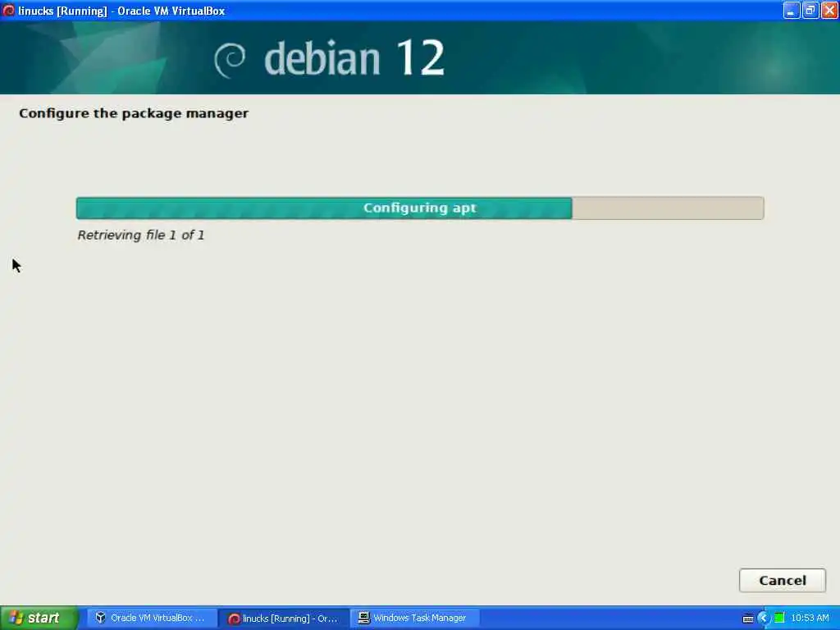The height and width of the screenshot is (630, 840).
Task: Restore down the VirtualBox window
Action: [x=810, y=10]
